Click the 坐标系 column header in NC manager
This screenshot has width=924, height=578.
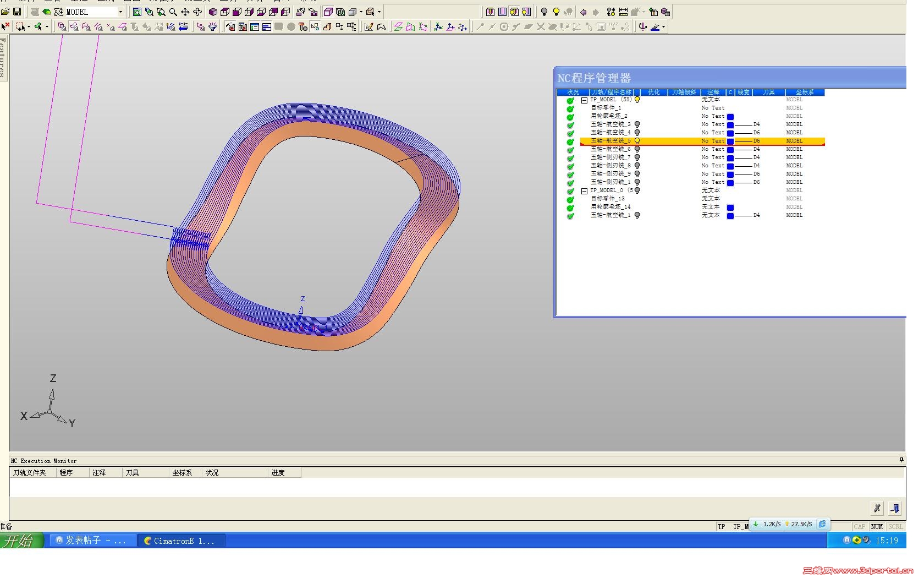[x=805, y=92]
